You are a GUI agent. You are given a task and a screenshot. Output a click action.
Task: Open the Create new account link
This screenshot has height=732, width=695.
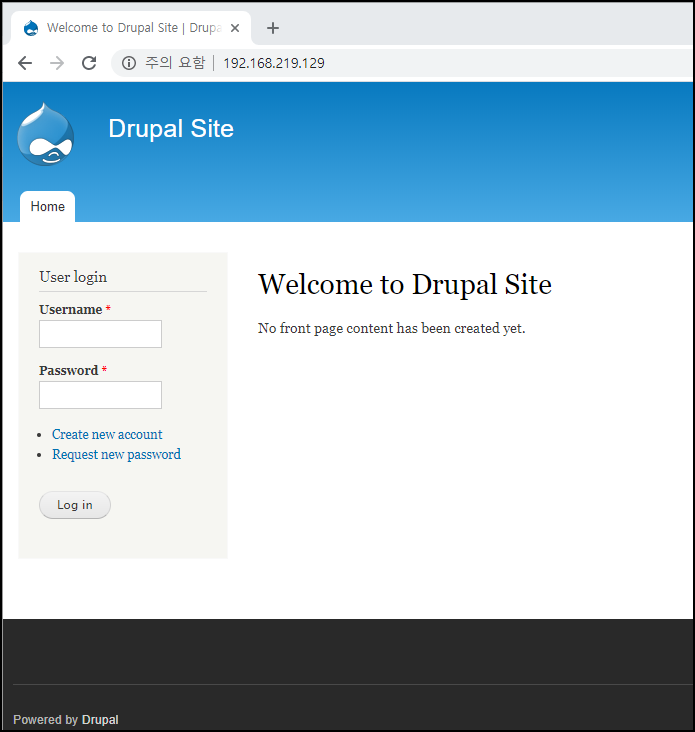click(107, 434)
